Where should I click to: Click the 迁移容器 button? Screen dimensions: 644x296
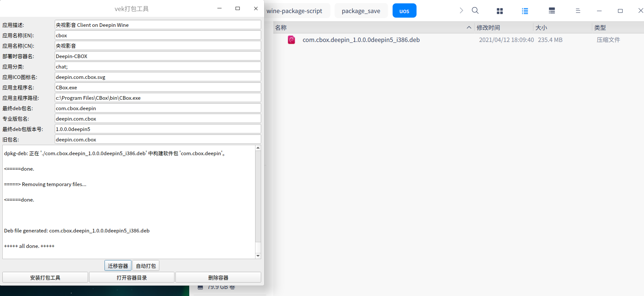[118, 266]
